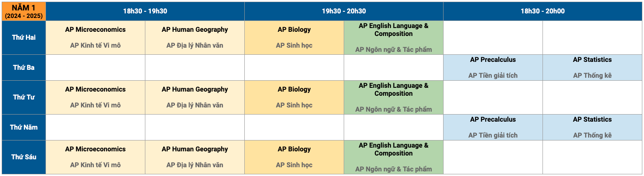Viewport: 644px width, 176px height.
Task: Click the Thứ Năm row header
Action: [24, 127]
